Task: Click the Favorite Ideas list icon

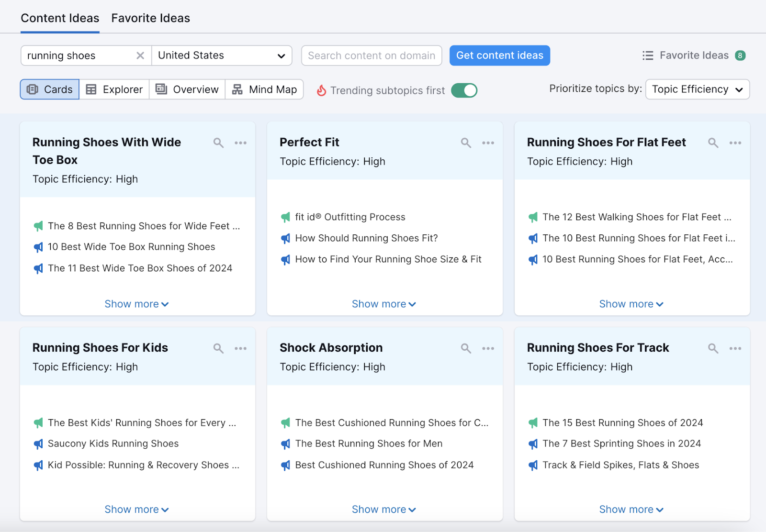Action: coord(648,55)
